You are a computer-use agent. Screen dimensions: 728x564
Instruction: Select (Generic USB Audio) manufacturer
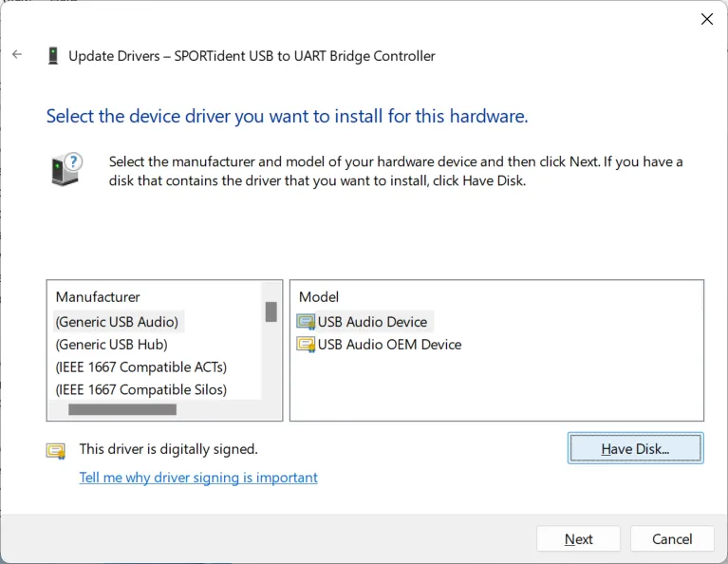coord(117,322)
